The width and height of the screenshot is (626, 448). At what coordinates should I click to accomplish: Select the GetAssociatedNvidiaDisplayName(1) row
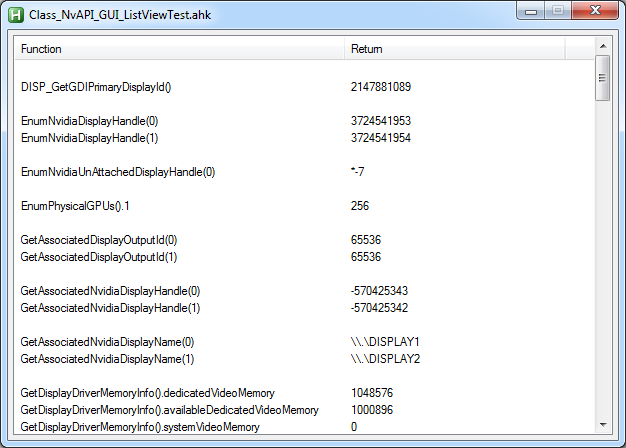[304, 359]
